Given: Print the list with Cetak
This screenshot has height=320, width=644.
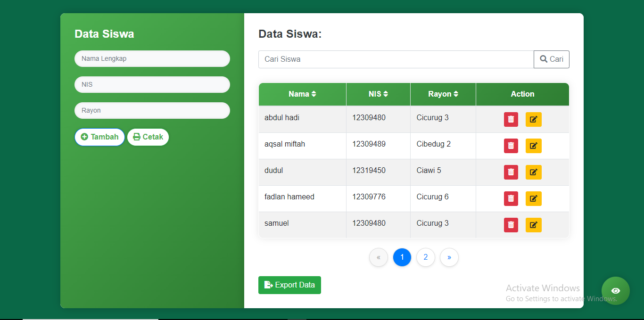Looking at the screenshot, I should tap(148, 137).
